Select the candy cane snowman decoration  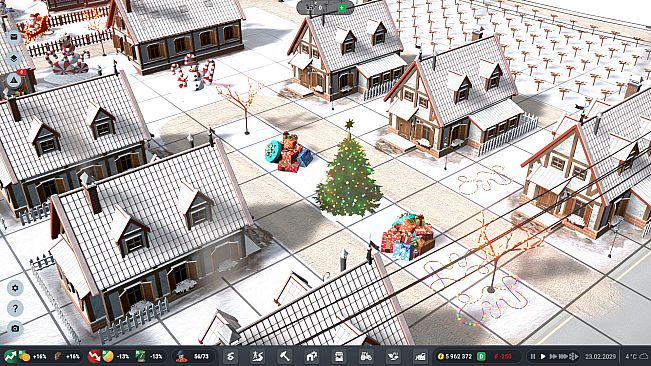point(194,72)
